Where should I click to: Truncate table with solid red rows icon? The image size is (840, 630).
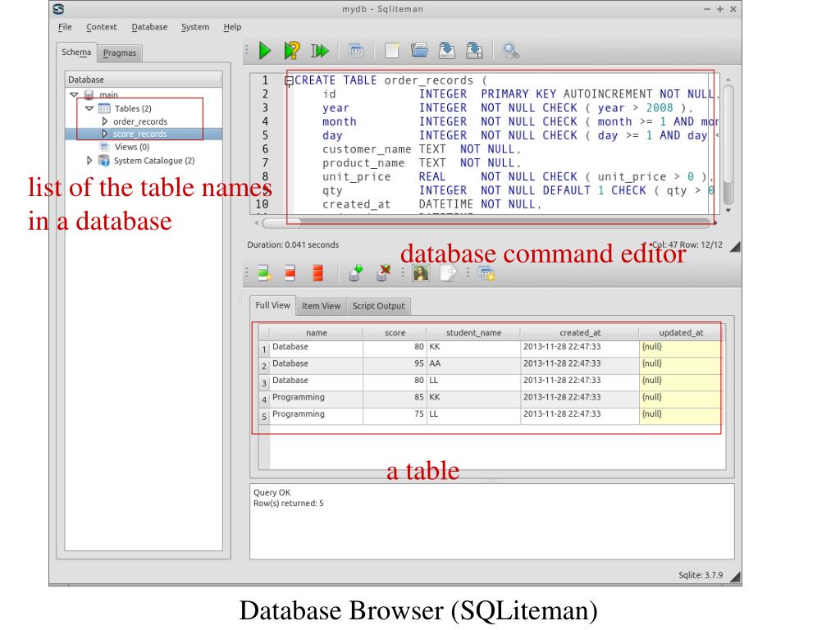coord(317,273)
